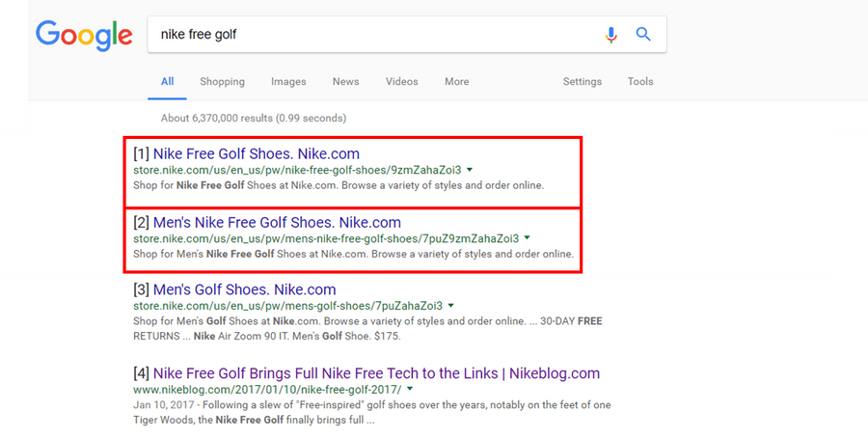Image resolution: width=868 pixels, height=439 pixels.
Task: Open the News tab
Action: [345, 81]
